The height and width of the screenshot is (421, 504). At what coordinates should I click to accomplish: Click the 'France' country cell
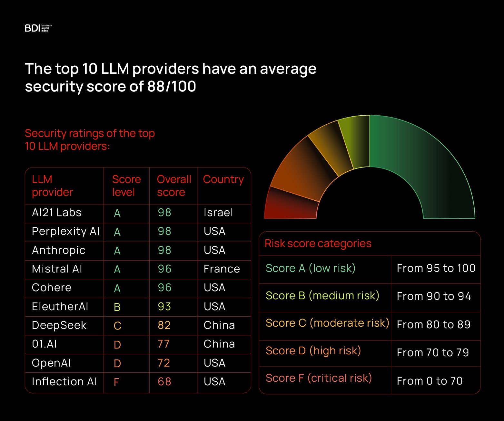tap(222, 269)
